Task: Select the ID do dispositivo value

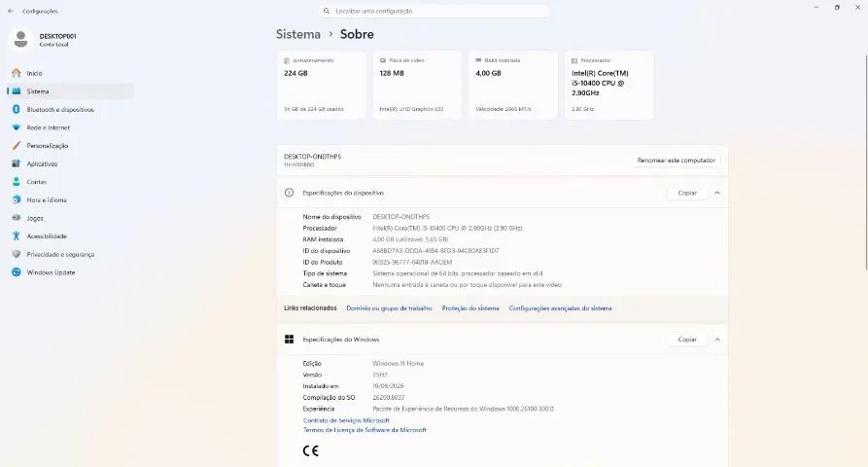Action: point(435,251)
